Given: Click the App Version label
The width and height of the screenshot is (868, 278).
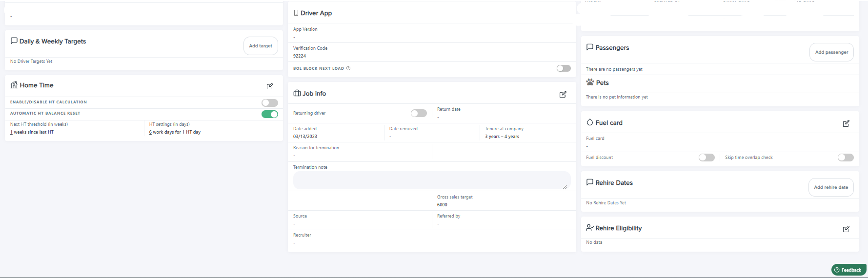Looking at the screenshot, I should (x=305, y=29).
